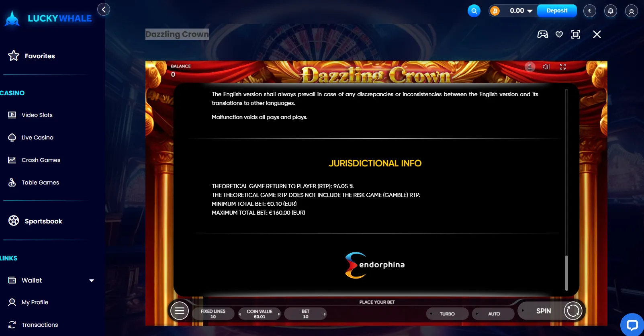Screen dimensions: 644x336
Task: Click the 'MAXIMUM TOTAL BET: €160.00 (EUR)' line
Action: point(258,213)
